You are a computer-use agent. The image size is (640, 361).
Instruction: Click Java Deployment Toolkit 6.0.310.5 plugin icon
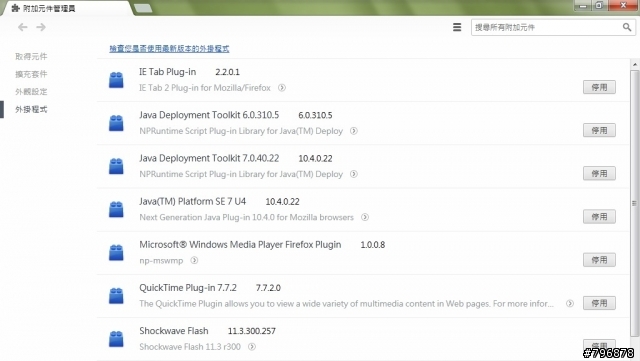[x=116, y=123]
